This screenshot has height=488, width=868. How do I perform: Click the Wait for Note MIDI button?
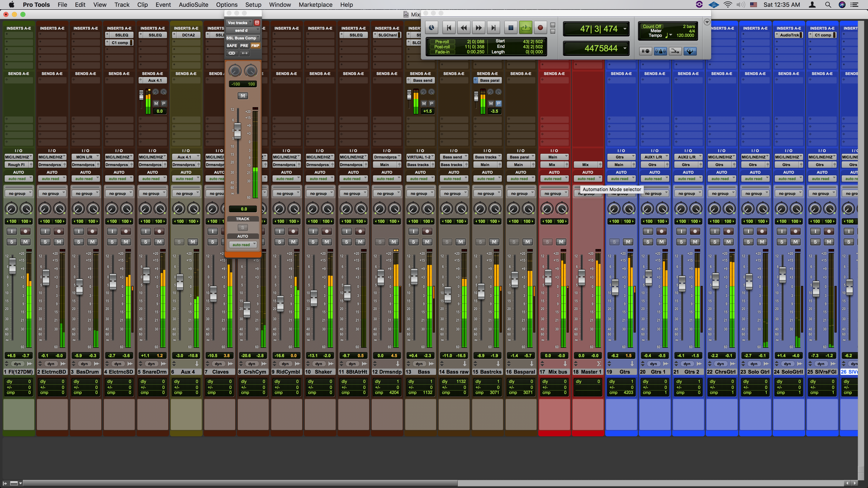[x=646, y=51]
